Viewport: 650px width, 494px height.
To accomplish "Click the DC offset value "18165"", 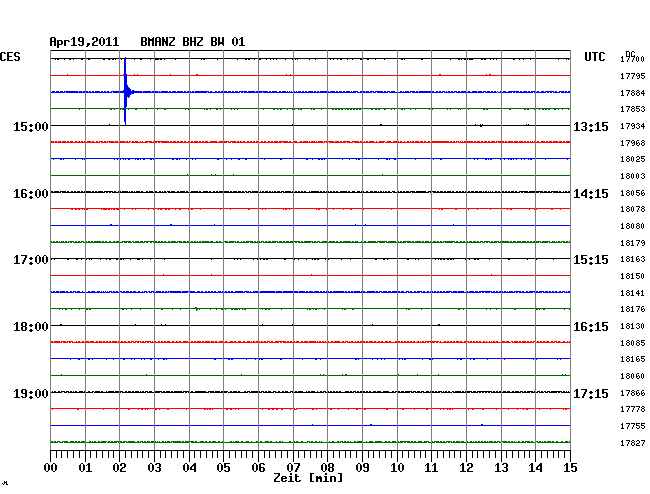I will (x=633, y=359).
